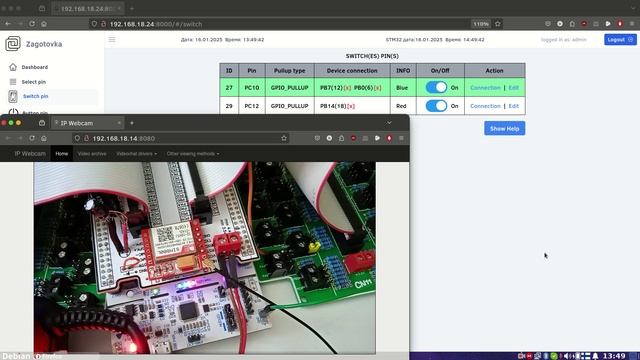Select the Home tab in IP Webcam
The height and width of the screenshot is (360, 640).
point(62,153)
